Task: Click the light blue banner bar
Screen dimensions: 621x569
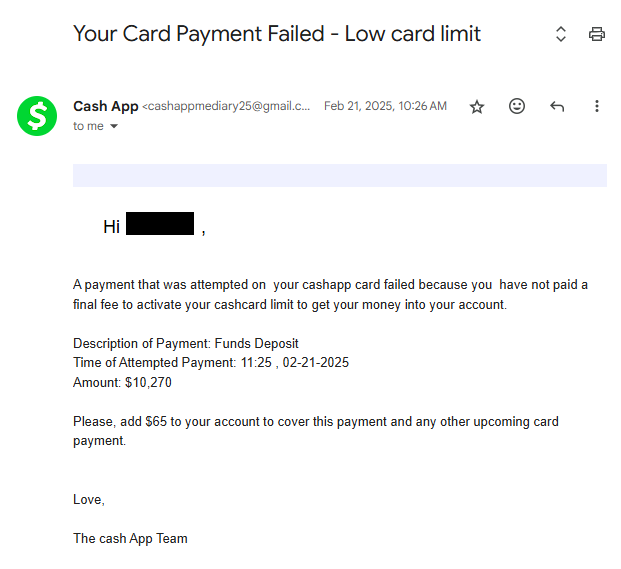Action: click(x=340, y=175)
